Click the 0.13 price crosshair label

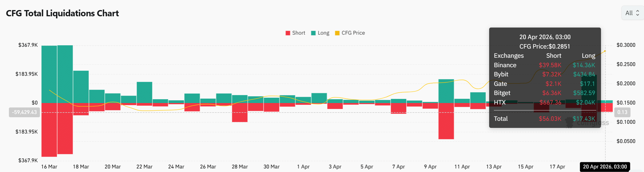[x=622, y=112]
